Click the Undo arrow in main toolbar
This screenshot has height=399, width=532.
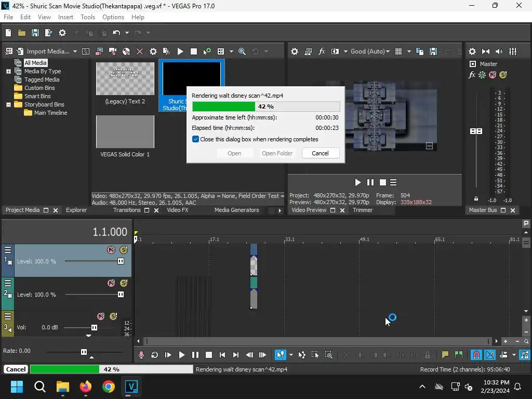116,33
